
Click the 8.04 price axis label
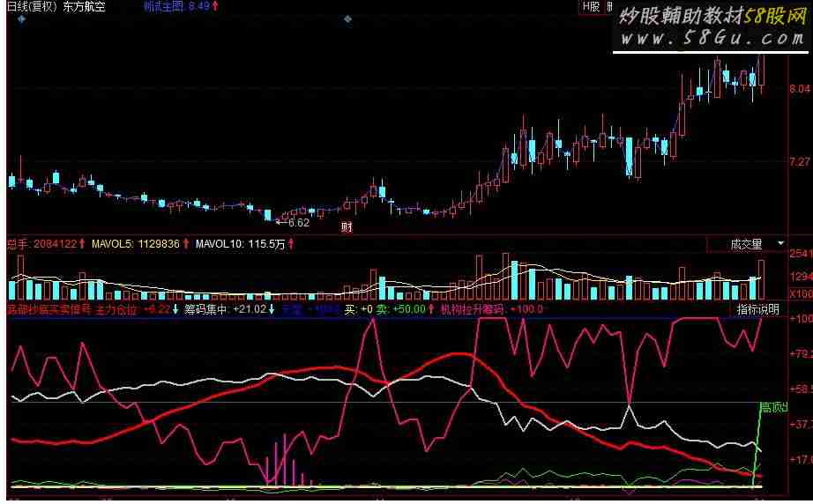pyautogui.click(x=800, y=89)
